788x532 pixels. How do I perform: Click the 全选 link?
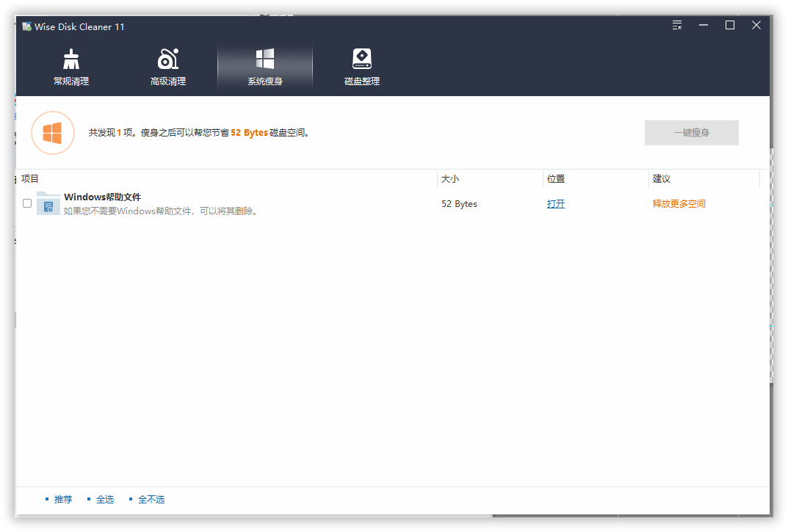click(105, 500)
